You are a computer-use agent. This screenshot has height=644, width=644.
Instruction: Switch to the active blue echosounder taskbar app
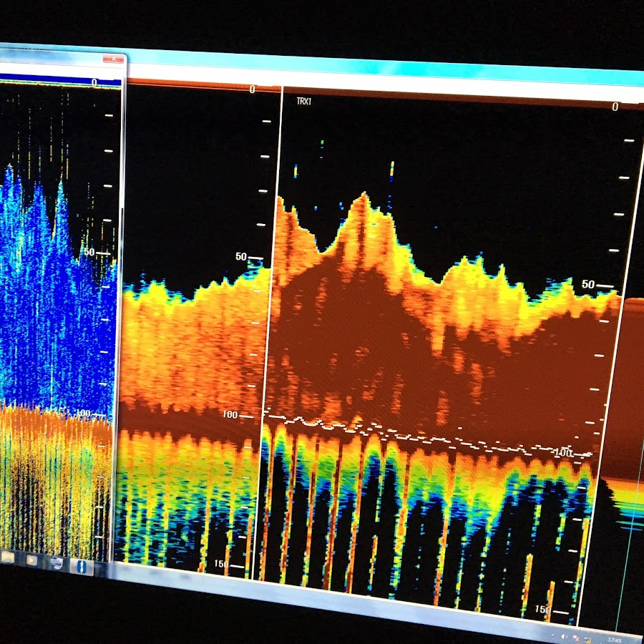coord(82,567)
